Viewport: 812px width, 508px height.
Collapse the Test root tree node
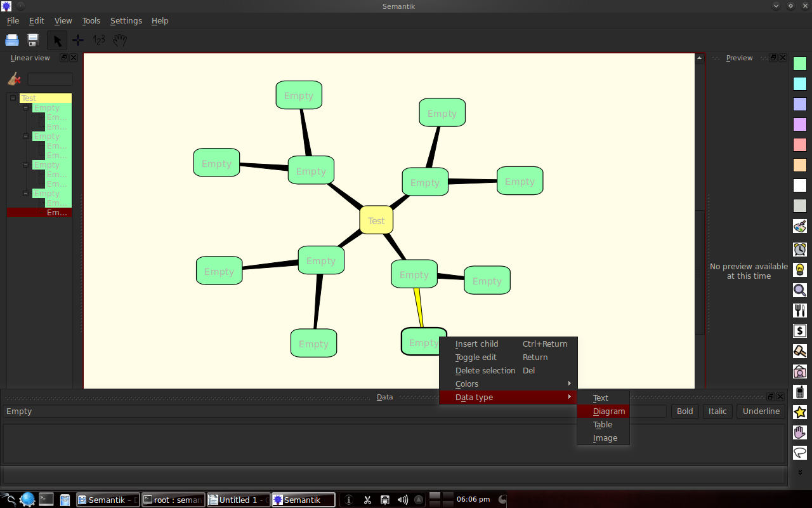coord(13,98)
